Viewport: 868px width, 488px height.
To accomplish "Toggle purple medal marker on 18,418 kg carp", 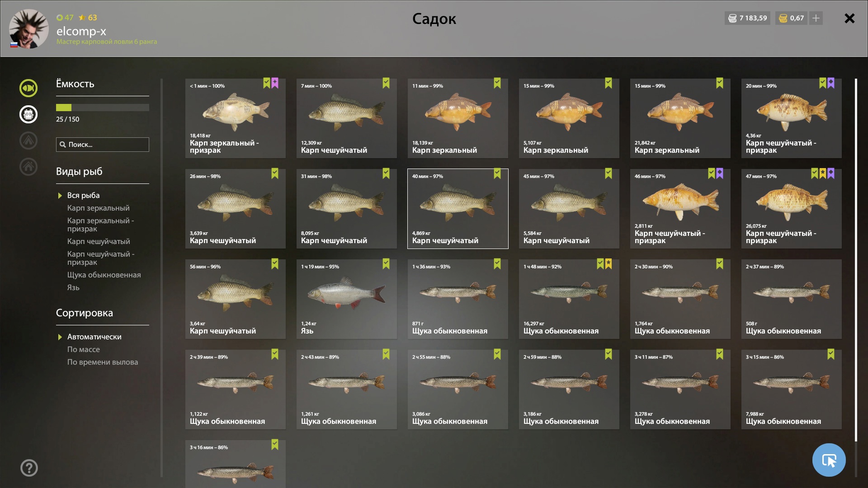I will click(x=275, y=83).
